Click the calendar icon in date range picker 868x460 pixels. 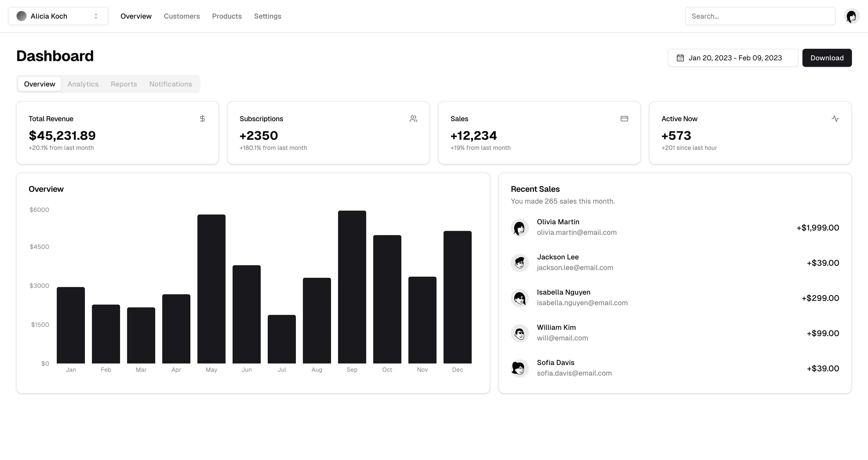pyautogui.click(x=680, y=58)
